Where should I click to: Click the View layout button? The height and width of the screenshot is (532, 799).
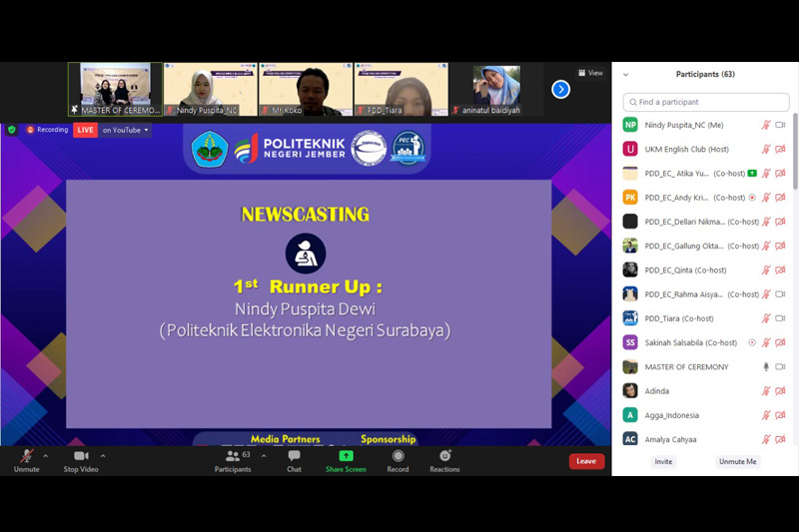[x=590, y=73]
